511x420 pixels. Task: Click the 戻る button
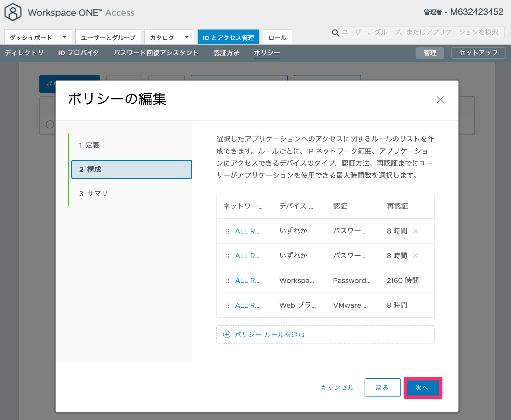click(382, 387)
